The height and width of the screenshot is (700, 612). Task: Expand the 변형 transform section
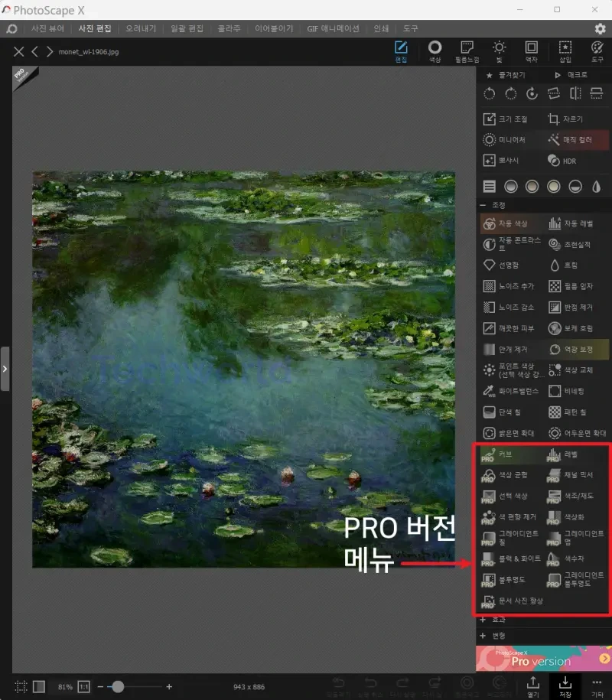click(493, 636)
